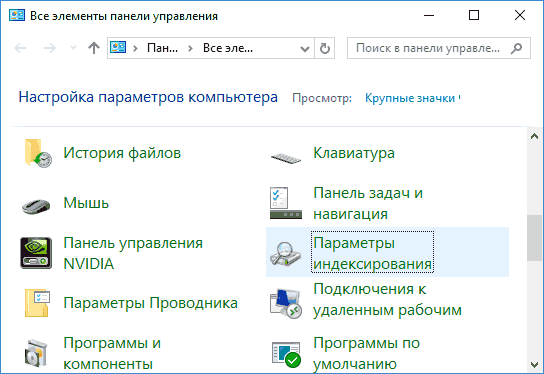Screen dimensions: 544x374
Task: Click the Keyboard icon
Action: point(286,158)
